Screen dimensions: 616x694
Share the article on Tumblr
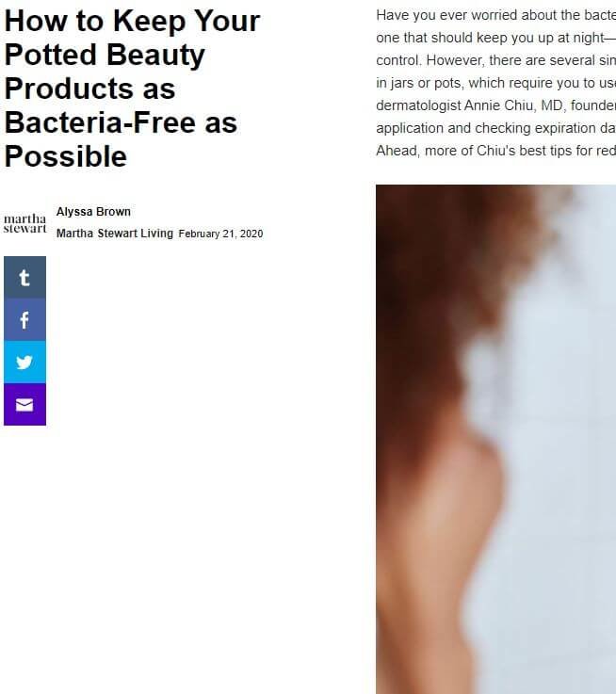(24, 278)
